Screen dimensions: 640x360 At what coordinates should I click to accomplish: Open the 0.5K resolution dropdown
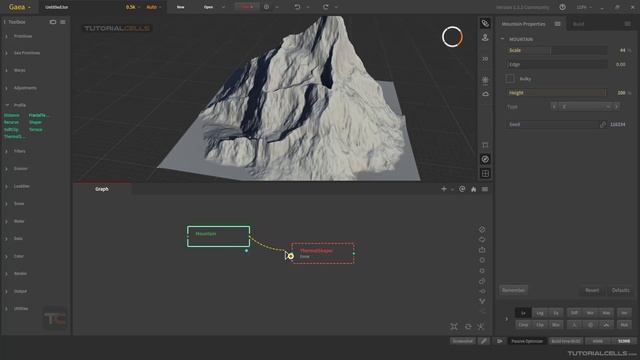pyautogui.click(x=133, y=7)
